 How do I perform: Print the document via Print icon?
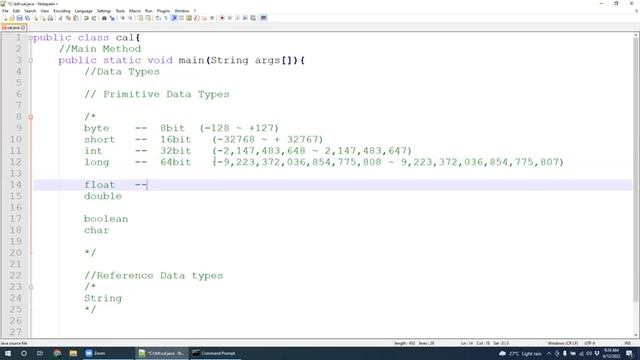[x=50, y=18]
